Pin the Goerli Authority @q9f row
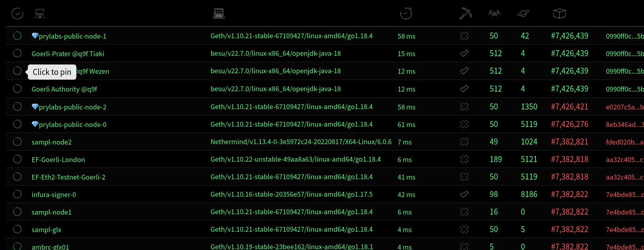The width and height of the screenshot is (644, 250). 17,89
